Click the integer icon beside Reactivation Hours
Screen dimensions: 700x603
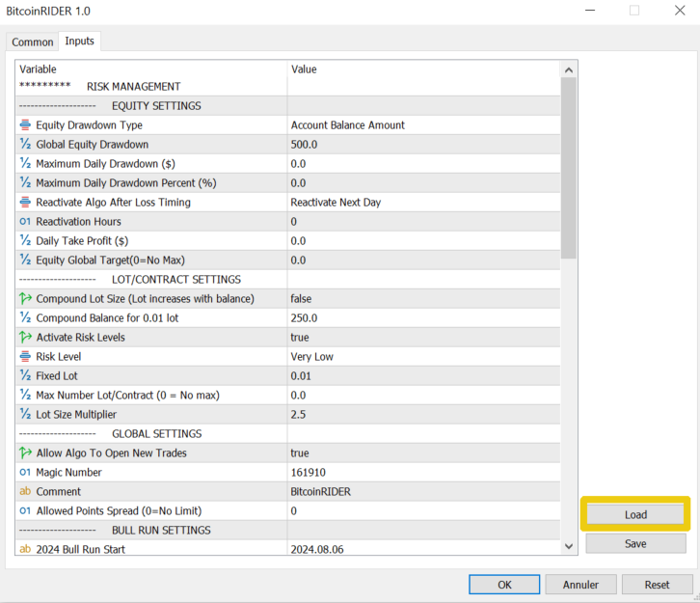point(25,222)
